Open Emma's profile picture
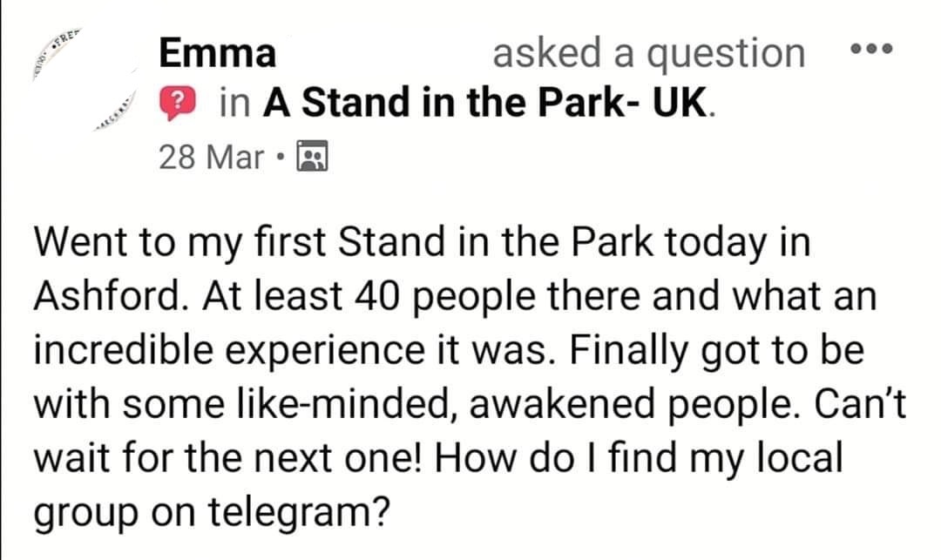Screen dimensions: 941x560 (83, 83)
